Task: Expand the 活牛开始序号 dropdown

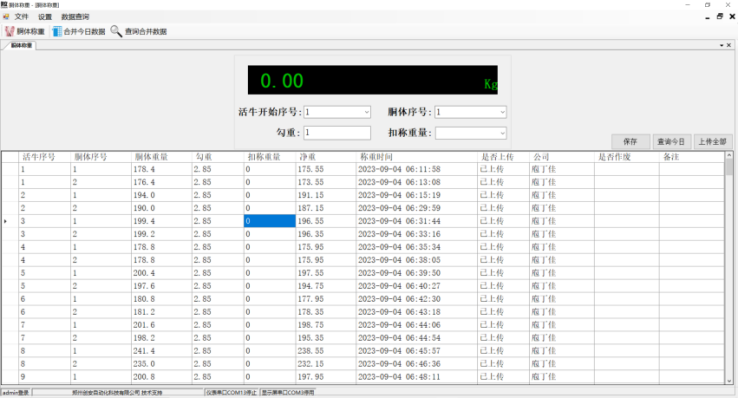Action: (366, 112)
